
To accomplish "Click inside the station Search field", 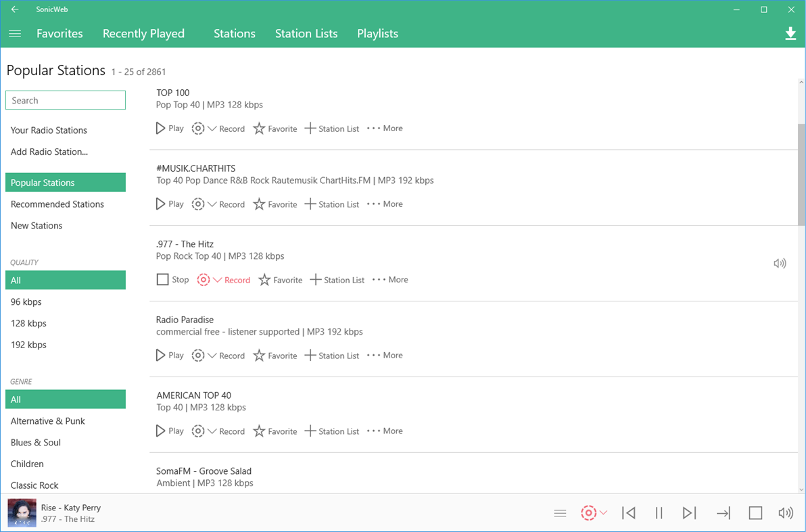I will (x=65, y=99).
